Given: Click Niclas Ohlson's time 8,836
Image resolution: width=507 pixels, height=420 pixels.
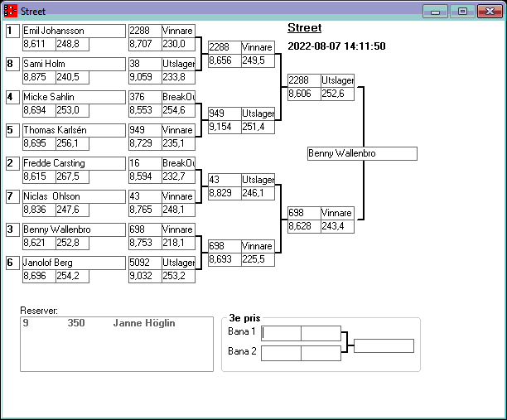Looking at the screenshot, I should [39, 210].
